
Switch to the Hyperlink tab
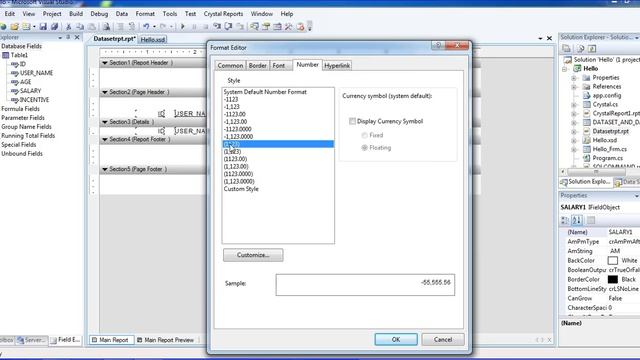[x=337, y=65]
